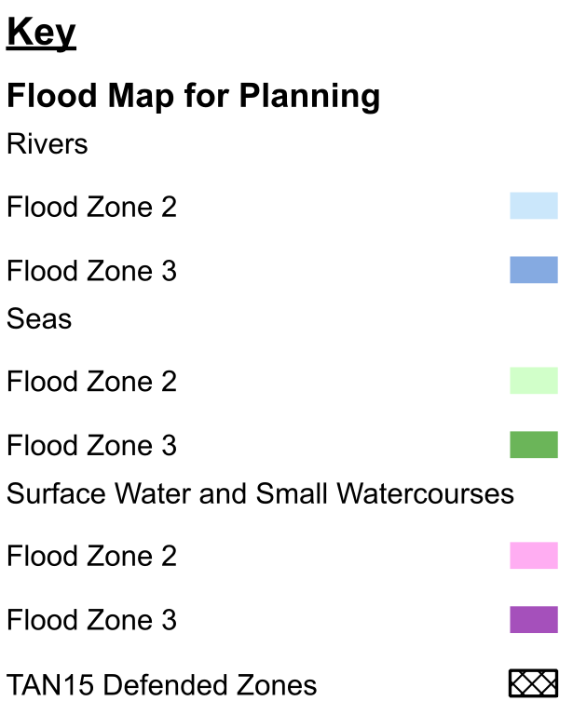
Task: Click the Rivers Flood Zone 3 blue swatch
Action: [x=534, y=270]
